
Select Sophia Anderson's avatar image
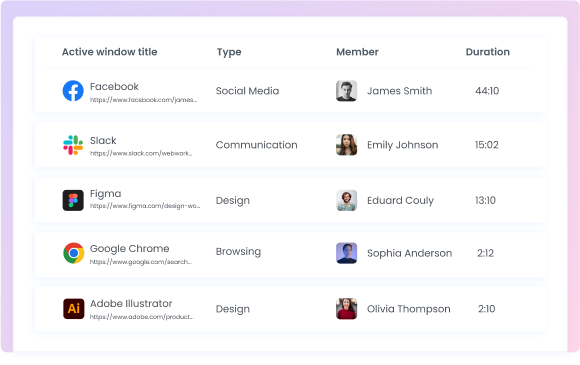pos(346,253)
